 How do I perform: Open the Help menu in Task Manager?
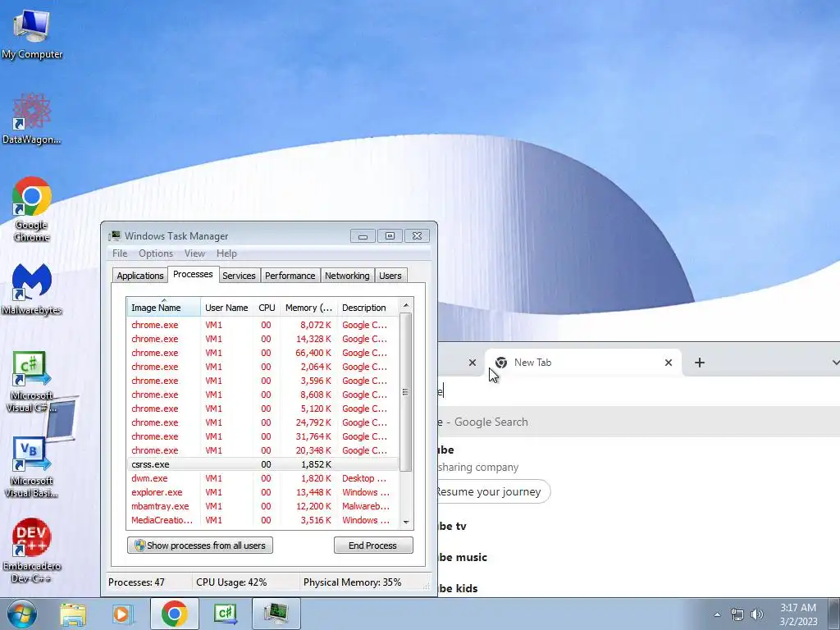coord(226,253)
